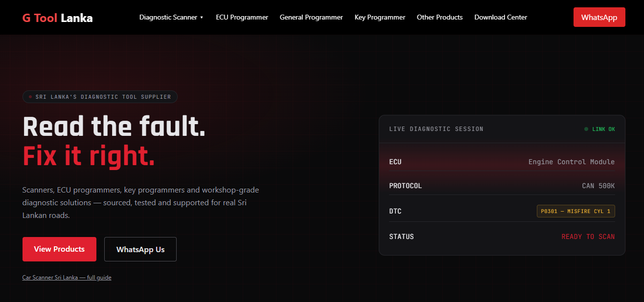The height and width of the screenshot is (302, 644).
Task: Click the STATUS row label
Action: point(401,237)
